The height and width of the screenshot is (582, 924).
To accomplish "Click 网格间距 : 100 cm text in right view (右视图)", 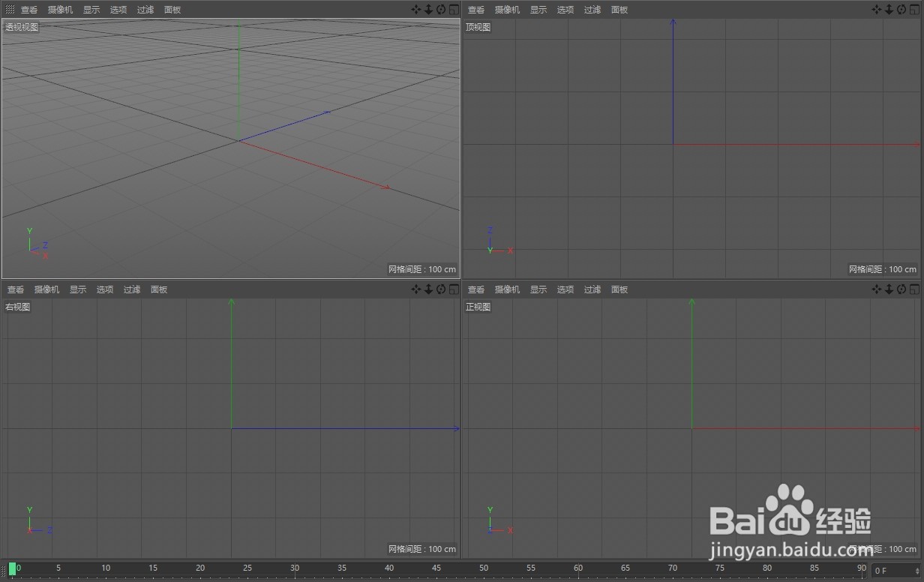I will [422, 549].
